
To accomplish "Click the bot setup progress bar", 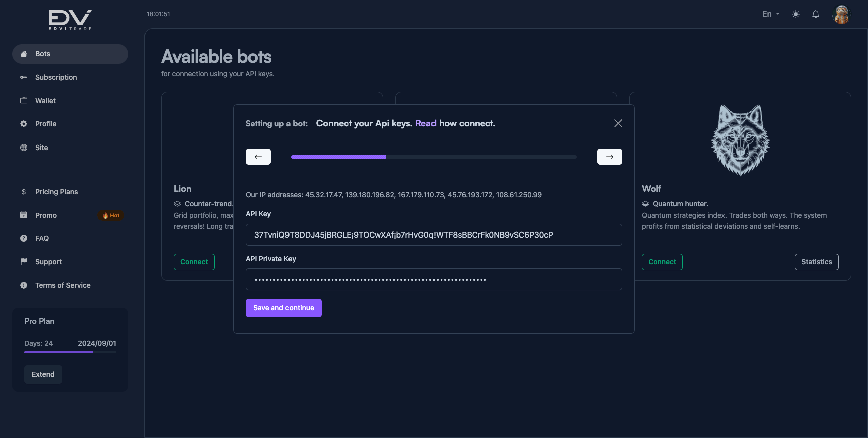I will click(x=434, y=157).
